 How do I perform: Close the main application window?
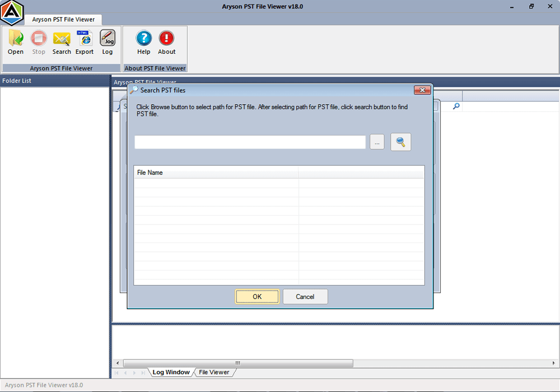tap(550, 6)
